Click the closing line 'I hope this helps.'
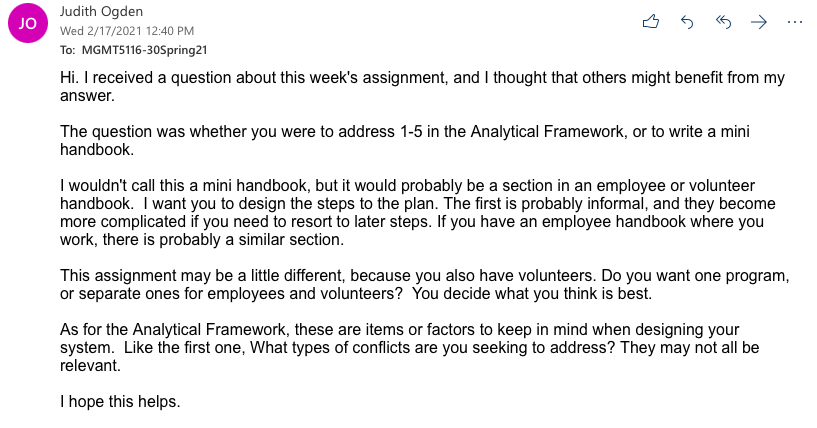Image resolution: width=817 pixels, height=428 pixels. click(x=120, y=401)
